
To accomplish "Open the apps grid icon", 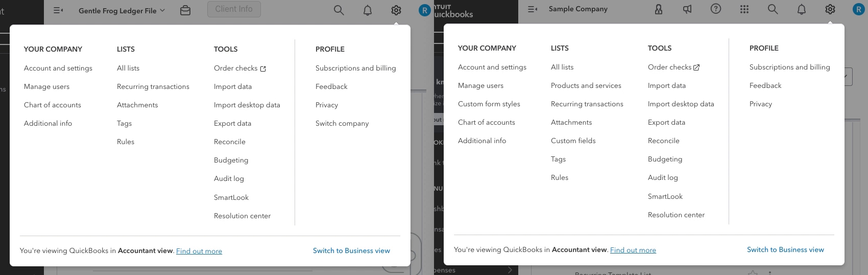I will click(x=744, y=9).
